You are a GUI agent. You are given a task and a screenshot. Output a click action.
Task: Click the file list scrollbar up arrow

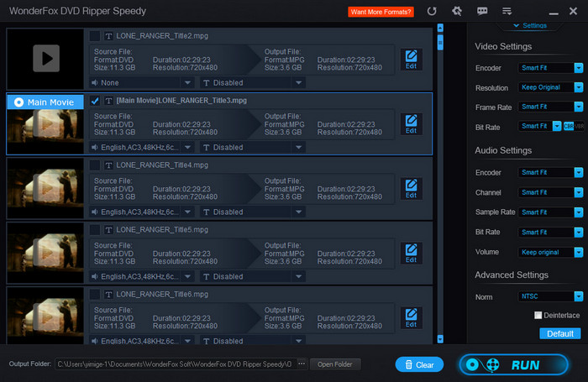(440, 28)
